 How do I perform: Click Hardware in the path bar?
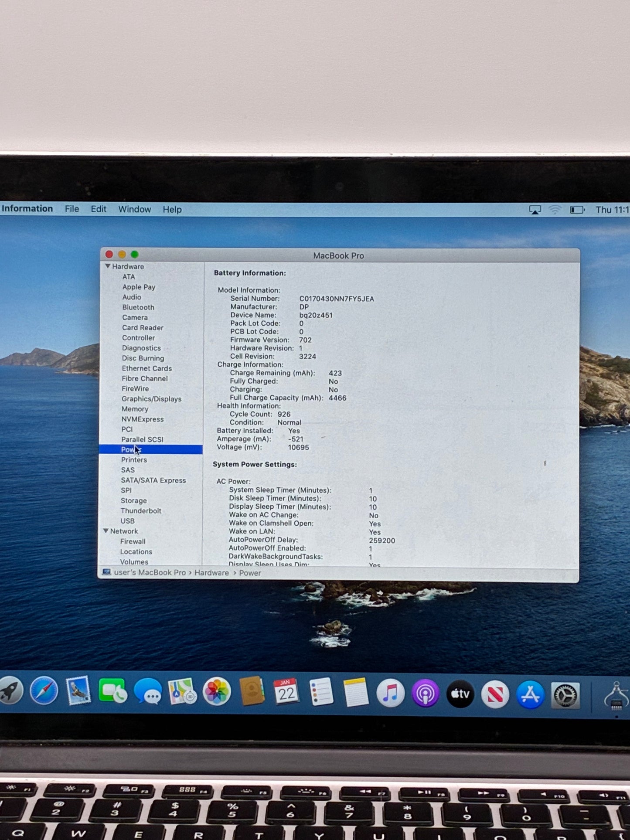211,573
